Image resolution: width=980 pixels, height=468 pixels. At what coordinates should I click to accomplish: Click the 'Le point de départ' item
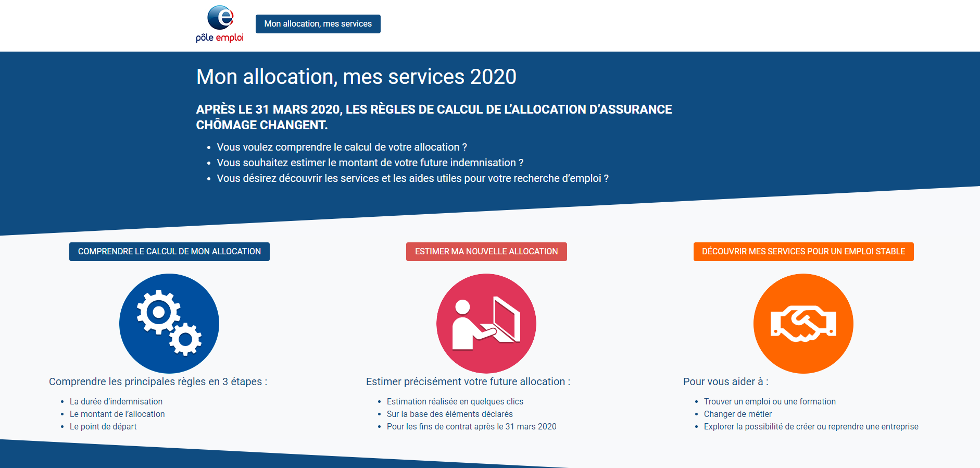[103, 426]
